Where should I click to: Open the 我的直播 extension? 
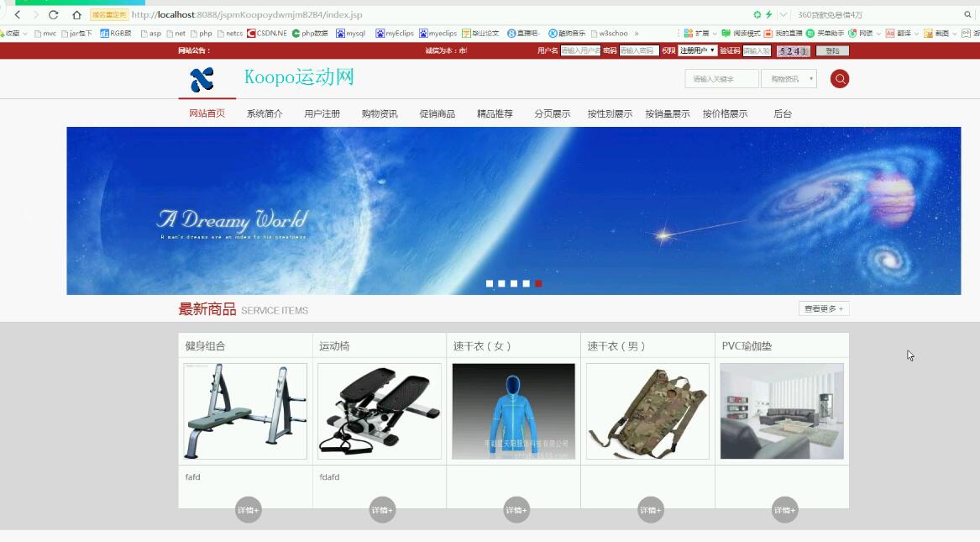tap(783, 33)
